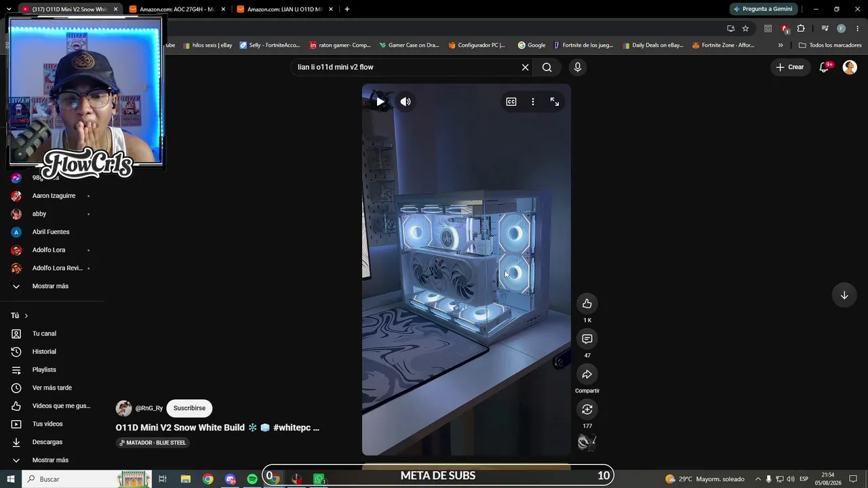Viewport: 868px width, 488px height.
Task: Expand the Tú section chevron
Action: tap(26, 316)
